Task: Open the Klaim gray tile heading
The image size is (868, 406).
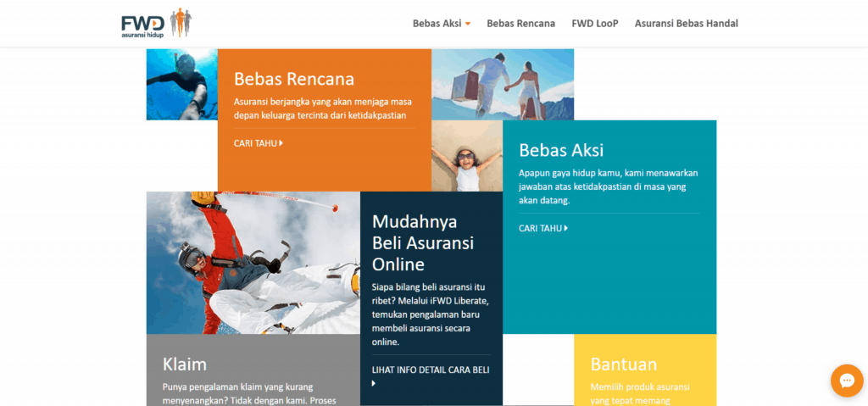Action: point(185,364)
